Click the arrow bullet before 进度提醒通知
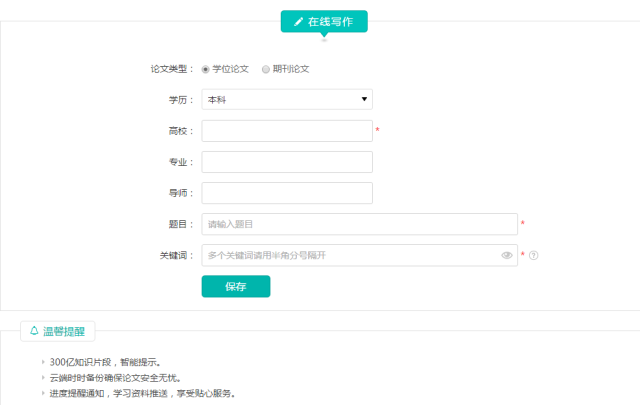Viewport: 640px width, 405px height. [x=43, y=393]
